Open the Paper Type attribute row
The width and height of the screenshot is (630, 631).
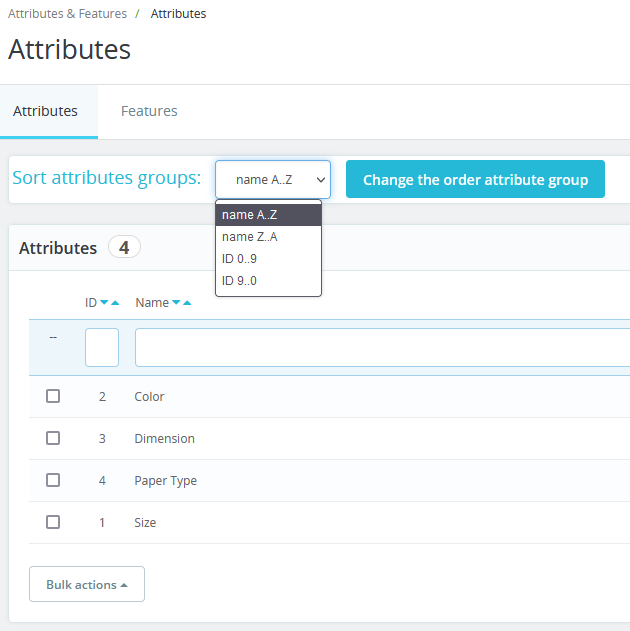[166, 481]
